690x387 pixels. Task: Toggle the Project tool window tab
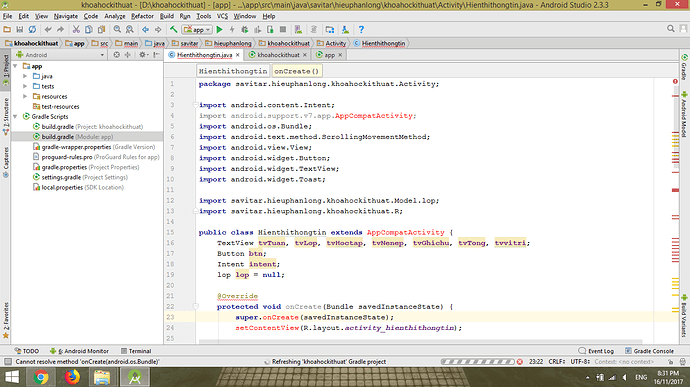tap(5, 70)
